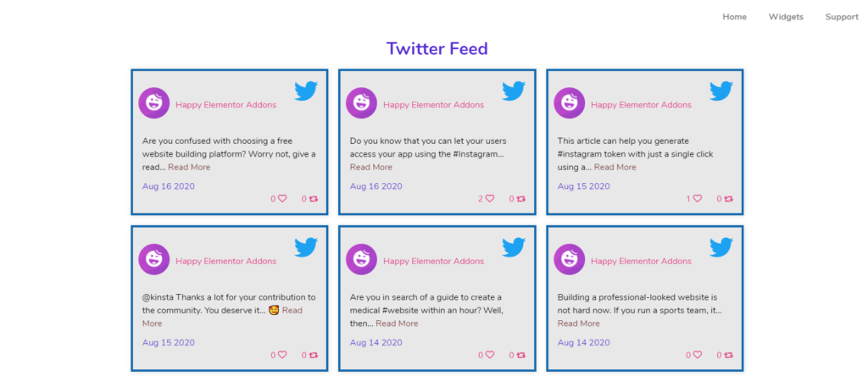Screen dimensions: 868x387
Task: Open Aug 15 2020 date on @kinsta tweet
Action: (x=169, y=343)
